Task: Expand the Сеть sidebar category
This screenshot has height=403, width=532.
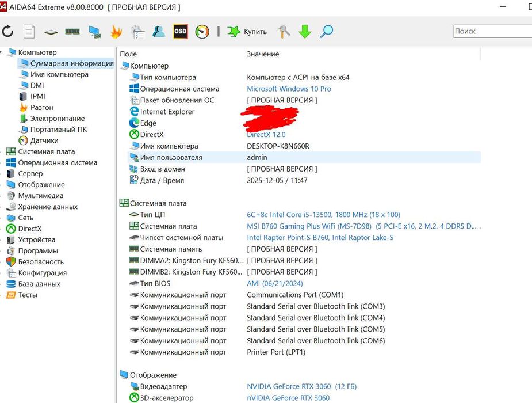Action: pos(25,218)
